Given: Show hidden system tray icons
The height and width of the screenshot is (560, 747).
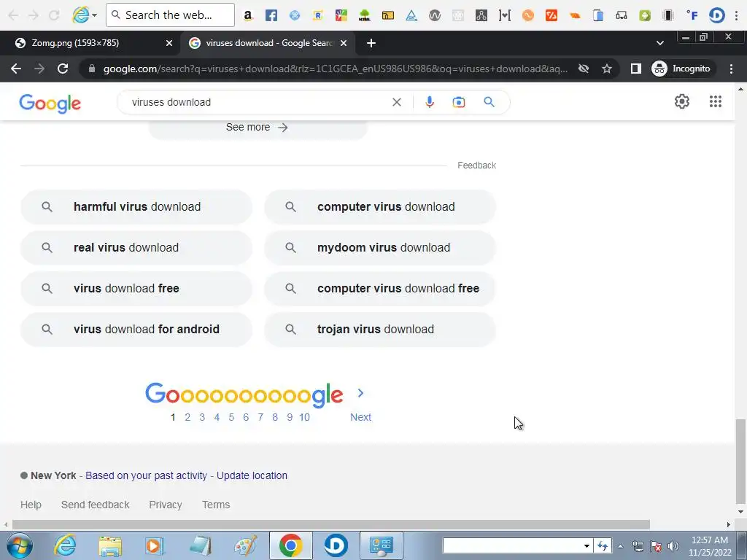Looking at the screenshot, I should tap(620, 547).
